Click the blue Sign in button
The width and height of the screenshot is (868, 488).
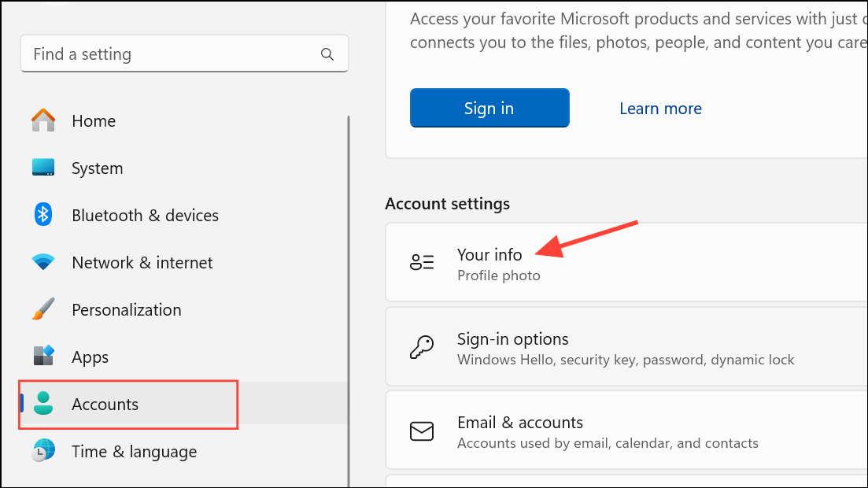pos(489,108)
